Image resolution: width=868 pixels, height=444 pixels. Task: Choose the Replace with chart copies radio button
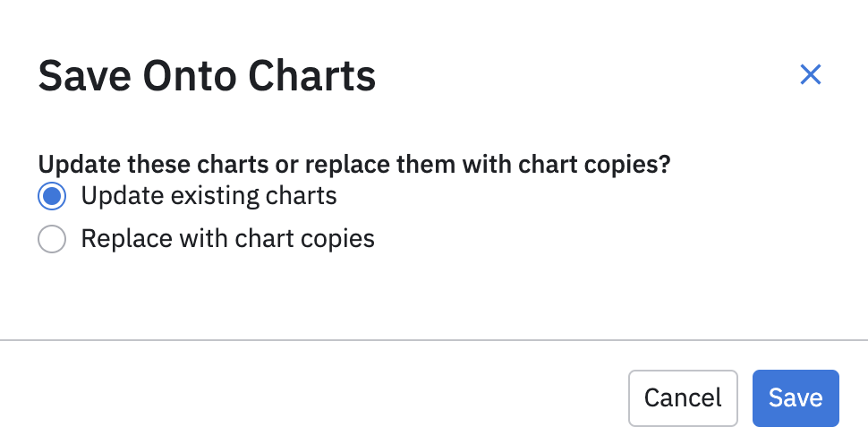coord(52,240)
